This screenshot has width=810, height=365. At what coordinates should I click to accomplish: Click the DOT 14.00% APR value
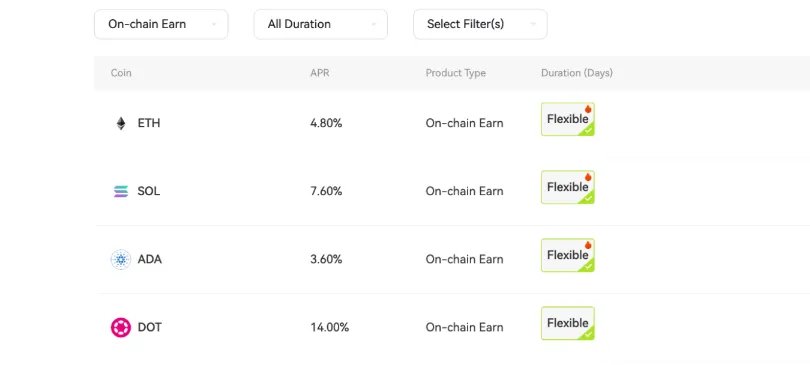[x=330, y=327]
